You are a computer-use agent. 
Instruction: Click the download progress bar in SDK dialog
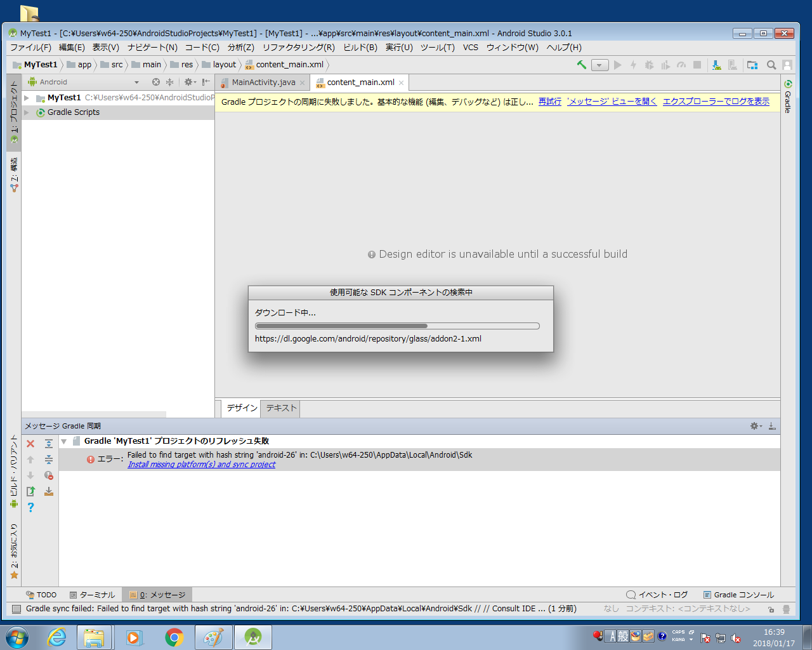(397, 326)
